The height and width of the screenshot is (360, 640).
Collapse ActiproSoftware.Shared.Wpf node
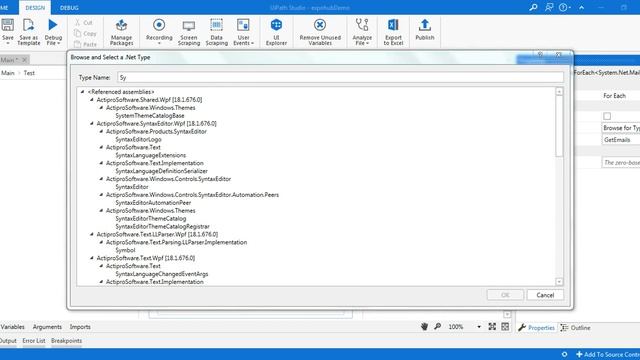[92, 100]
